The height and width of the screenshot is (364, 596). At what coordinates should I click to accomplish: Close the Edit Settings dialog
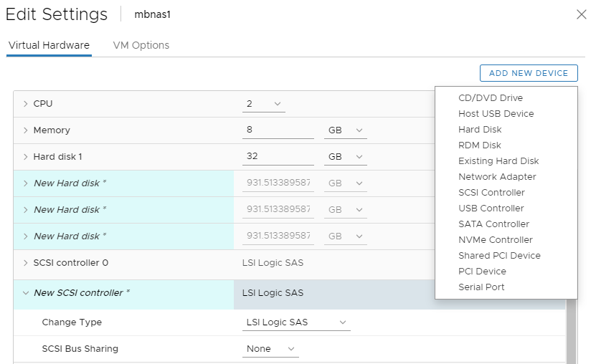point(581,14)
